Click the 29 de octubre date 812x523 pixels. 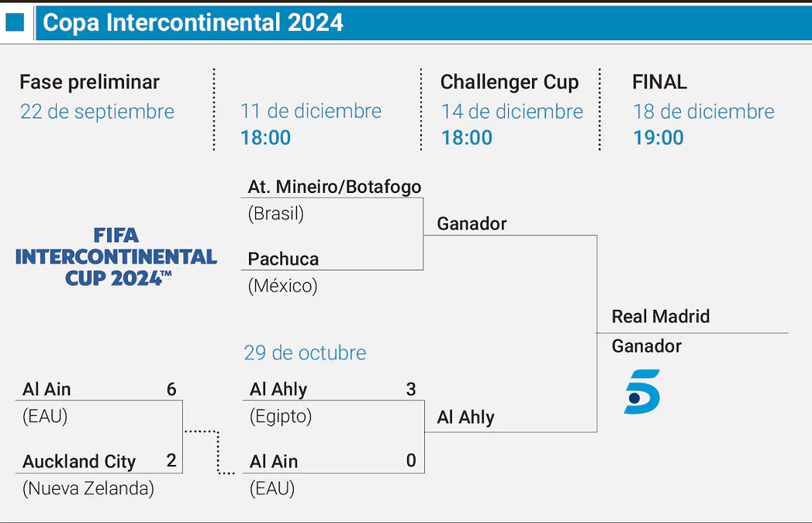click(305, 353)
